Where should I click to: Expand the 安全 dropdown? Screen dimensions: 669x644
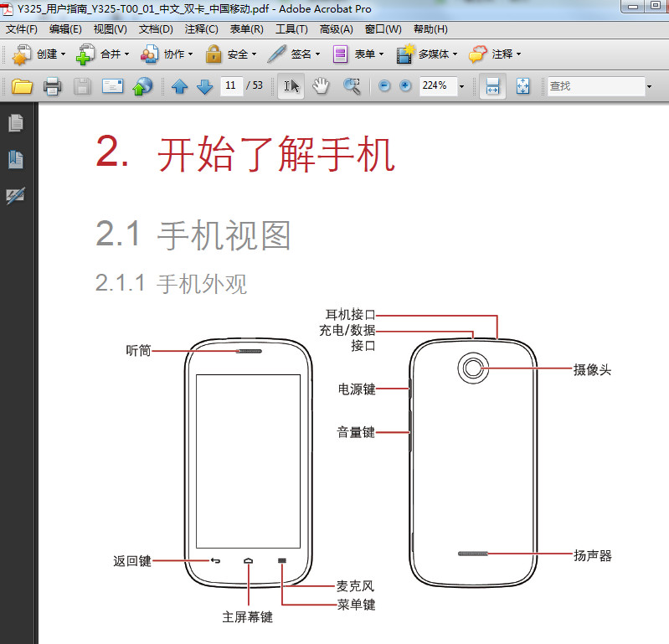coord(254,54)
